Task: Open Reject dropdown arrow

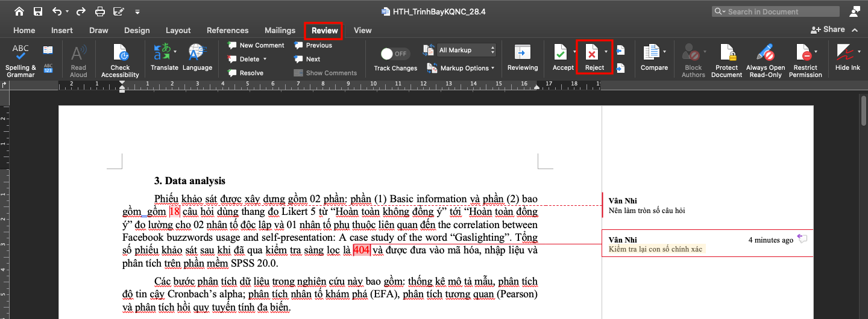Action: coord(606,52)
